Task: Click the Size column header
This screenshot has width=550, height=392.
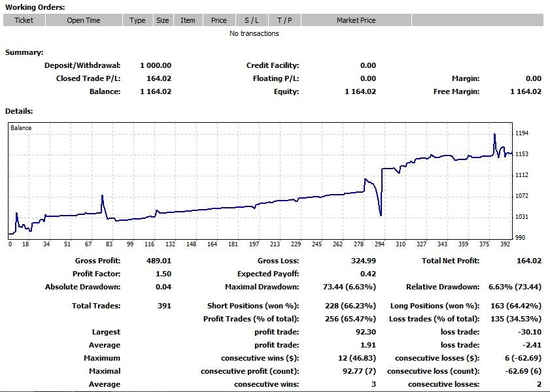Action: 163,20
